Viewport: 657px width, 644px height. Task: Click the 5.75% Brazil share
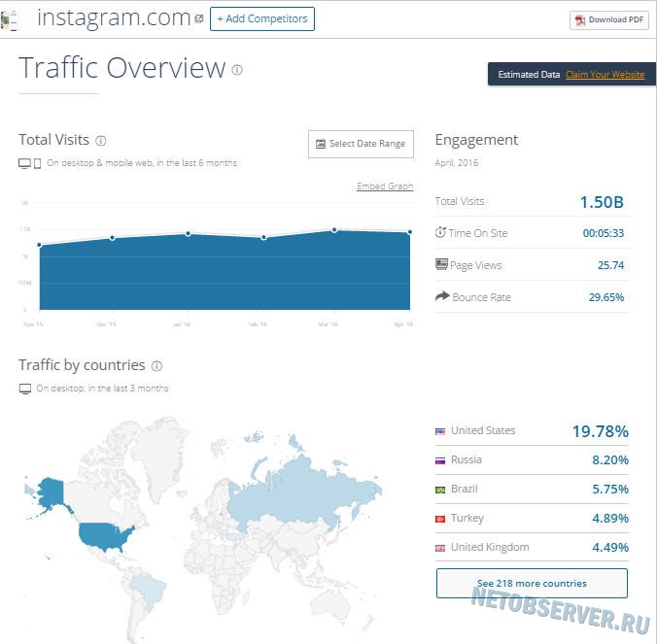pyautogui.click(x=610, y=490)
